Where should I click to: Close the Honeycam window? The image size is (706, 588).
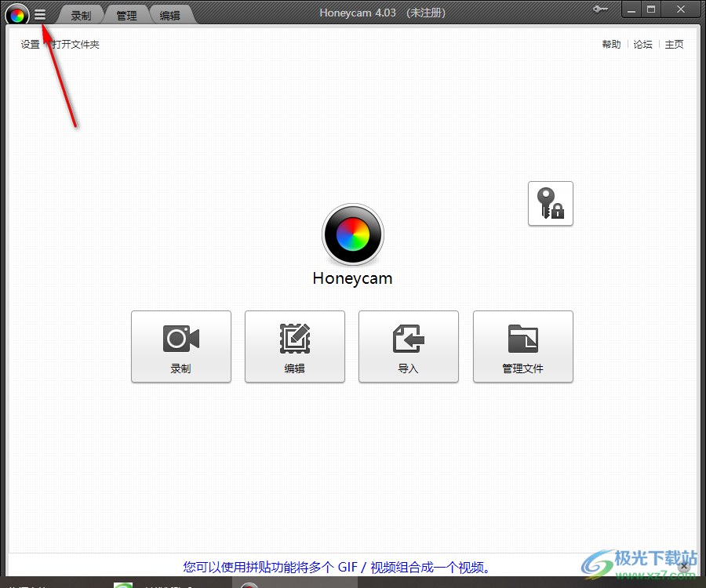(681, 9)
